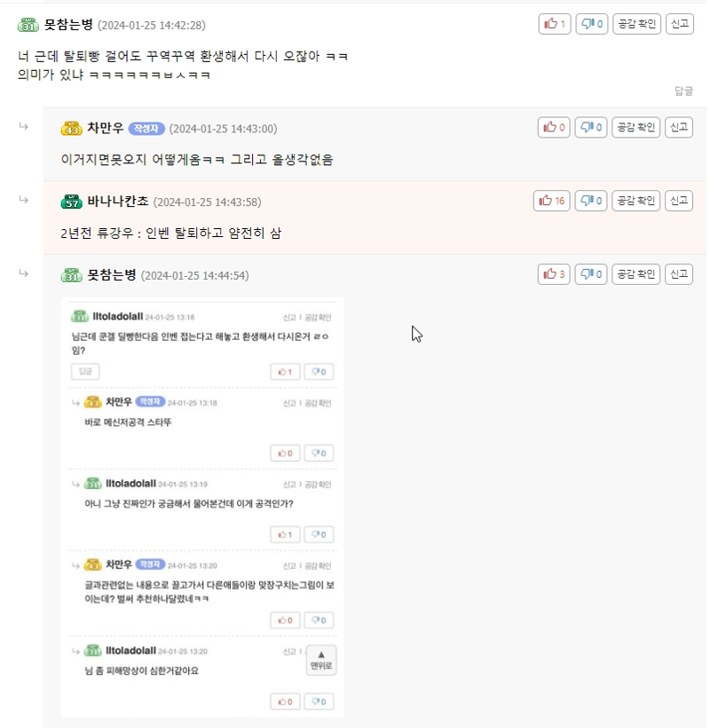Report 못참는병's top comment via 신고
The height and width of the screenshot is (728, 710).
[680, 24]
